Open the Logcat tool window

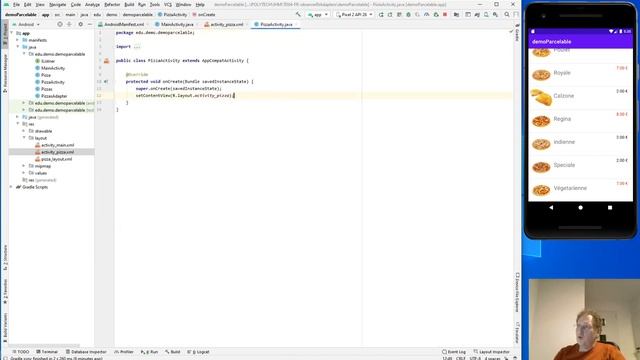pos(198,352)
